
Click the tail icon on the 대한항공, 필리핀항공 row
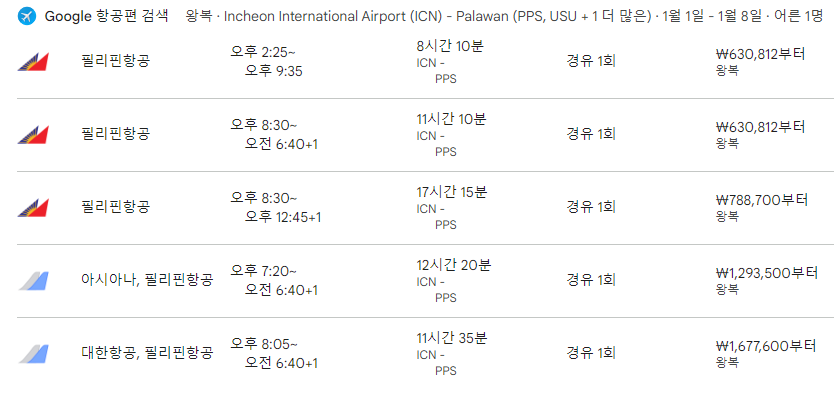[34, 354]
